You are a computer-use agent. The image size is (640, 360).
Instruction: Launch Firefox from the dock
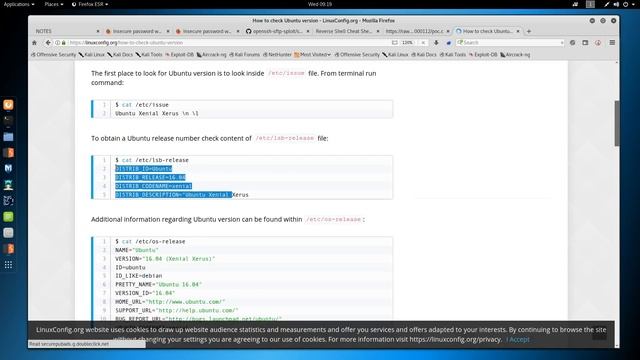pyautogui.click(x=8, y=104)
